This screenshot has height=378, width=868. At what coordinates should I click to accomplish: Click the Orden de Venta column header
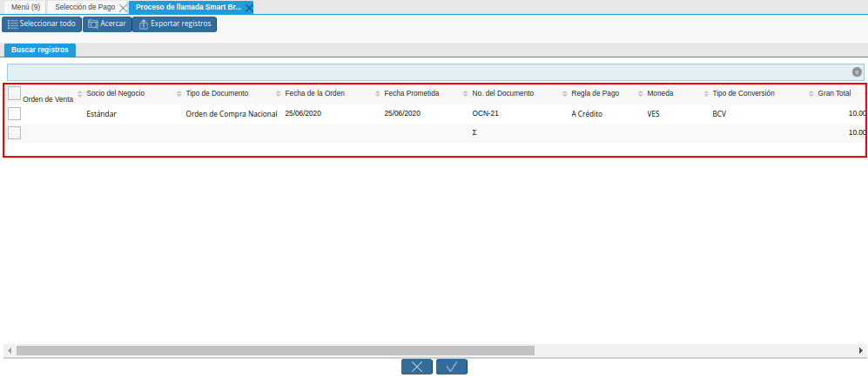point(48,99)
